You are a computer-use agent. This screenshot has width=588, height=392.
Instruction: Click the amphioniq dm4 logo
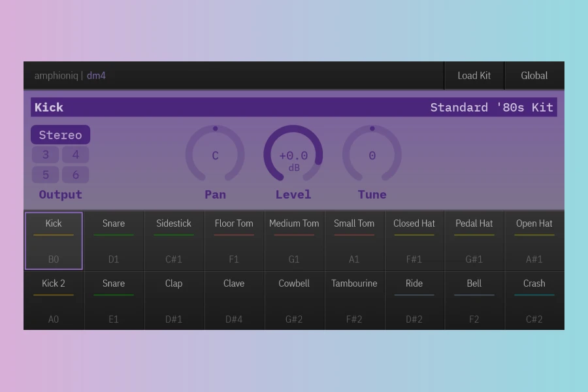[x=70, y=75]
